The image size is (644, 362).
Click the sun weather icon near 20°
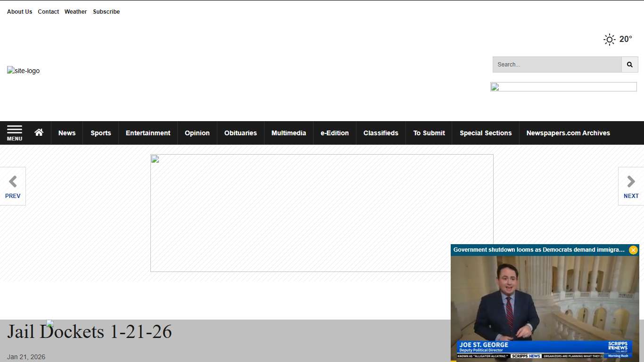click(x=609, y=39)
